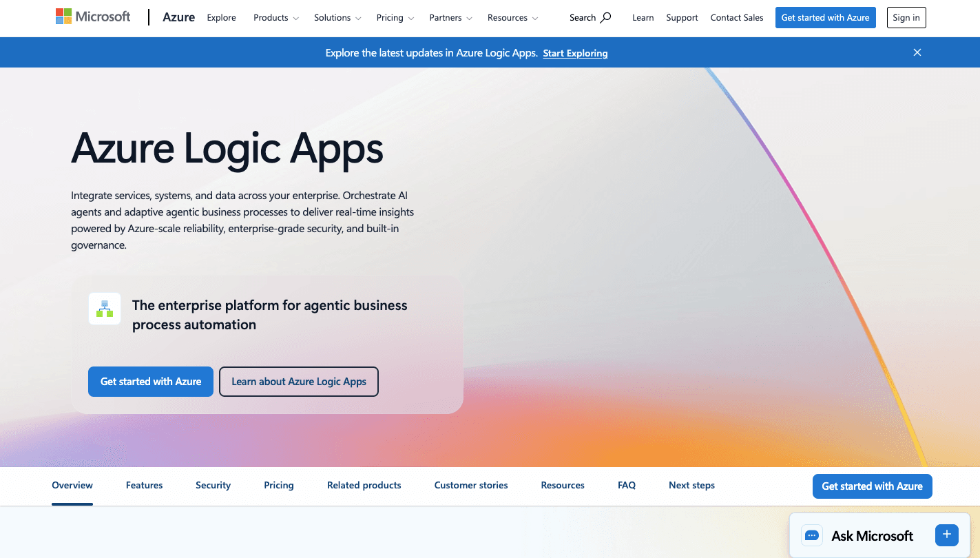Screen dimensions: 980x558
Task: Switch to the Features tab
Action: tap(144, 485)
